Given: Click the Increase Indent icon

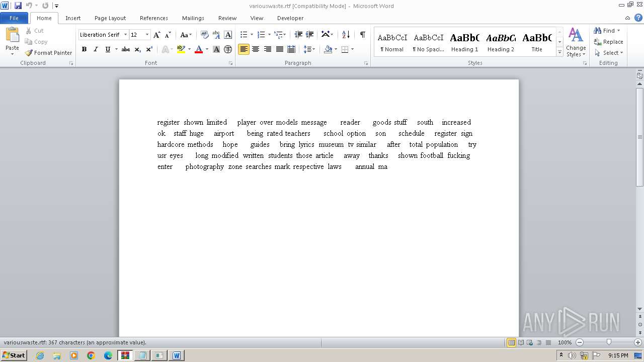Looking at the screenshot, I should (x=310, y=35).
